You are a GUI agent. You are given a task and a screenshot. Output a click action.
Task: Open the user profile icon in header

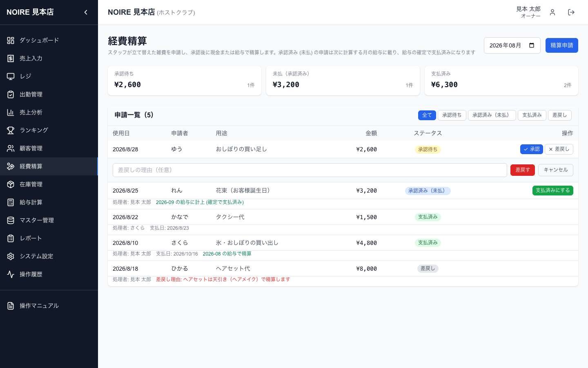tap(552, 12)
